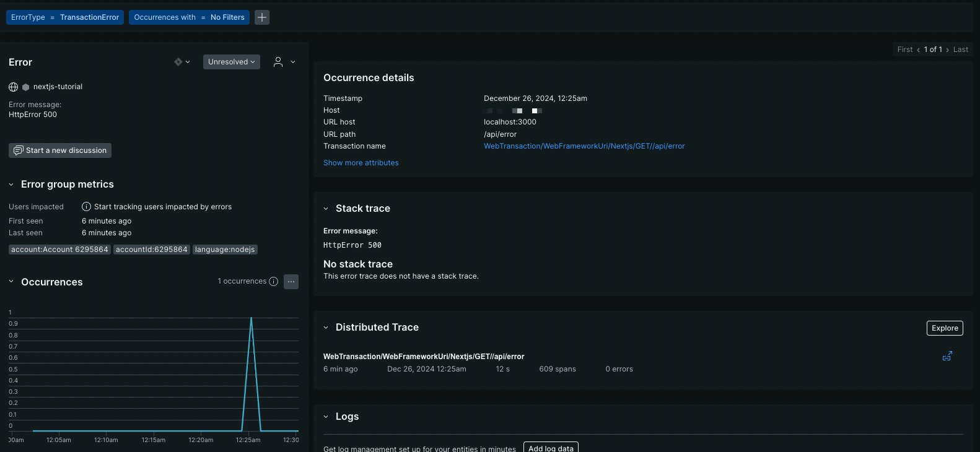
Task: Click the occurrence spike at 12:25am
Action: pos(251,318)
